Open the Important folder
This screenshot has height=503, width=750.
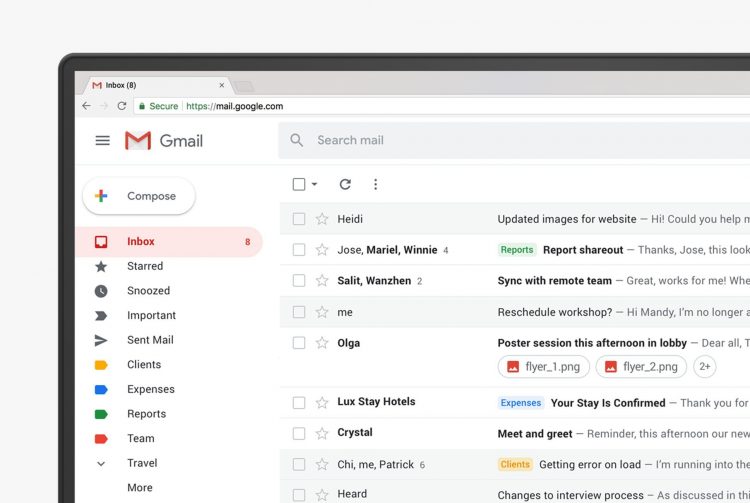pyautogui.click(x=151, y=315)
